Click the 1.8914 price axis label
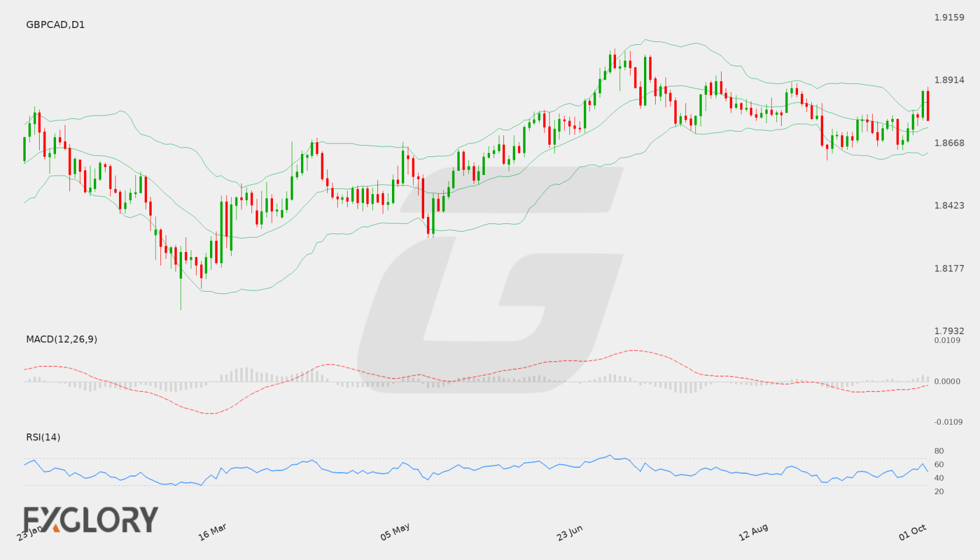980x560 pixels. tap(949, 80)
